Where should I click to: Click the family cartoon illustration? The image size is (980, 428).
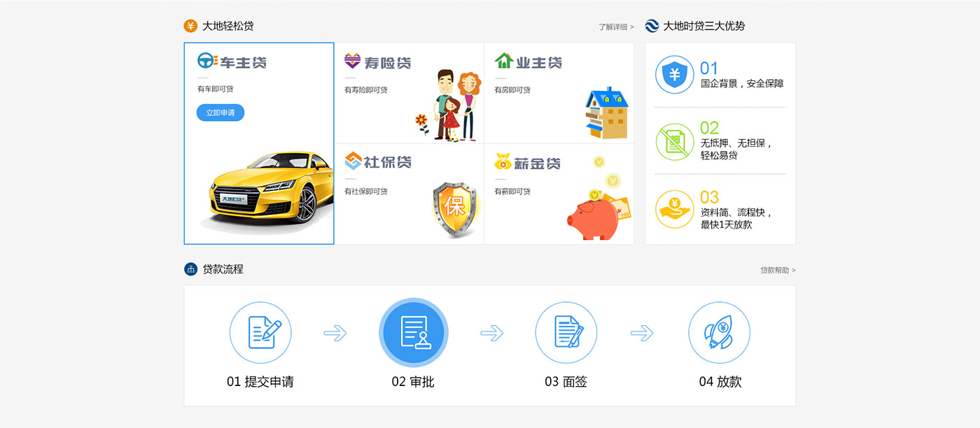pos(451,105)
